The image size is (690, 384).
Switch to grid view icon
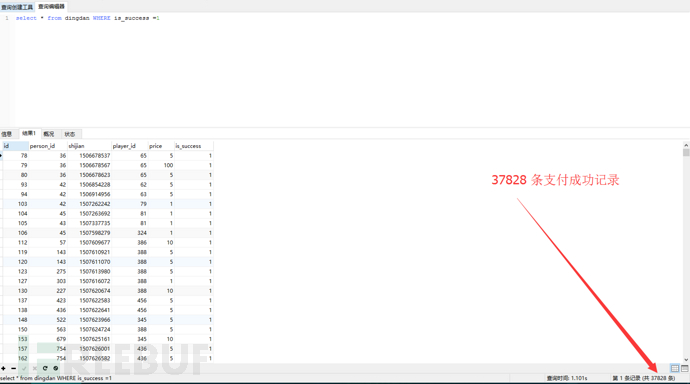pos(675,368)
